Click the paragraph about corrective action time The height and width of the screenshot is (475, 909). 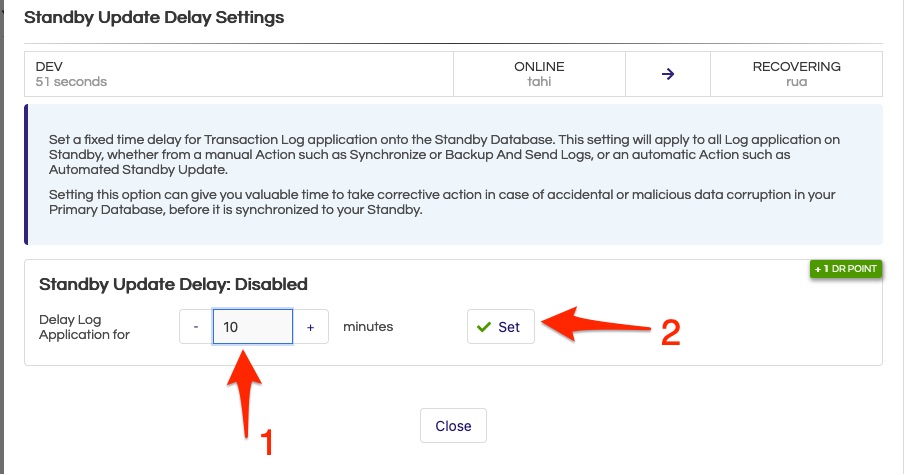pyautogui.click(x=442, y=202)
